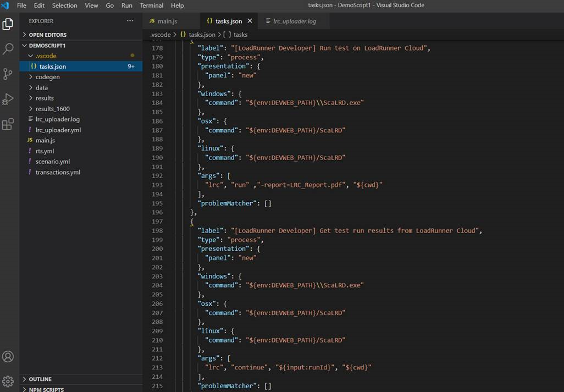Open the Manage gear icon
The width and height of the screenshot is (564, 392).
tap(8, 381)
